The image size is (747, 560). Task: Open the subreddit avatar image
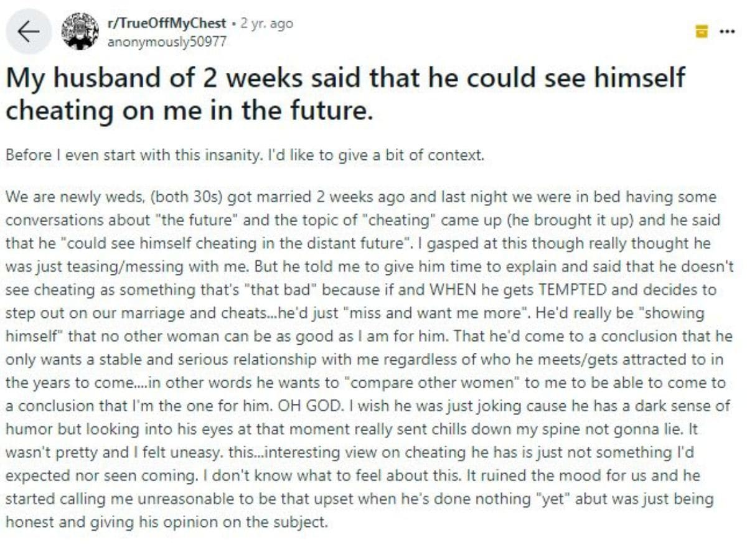(x=80, y=31)
